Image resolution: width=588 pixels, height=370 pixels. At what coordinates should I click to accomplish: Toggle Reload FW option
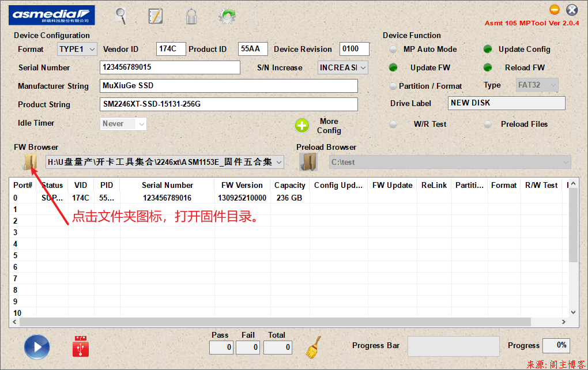[x=488, y=67]
